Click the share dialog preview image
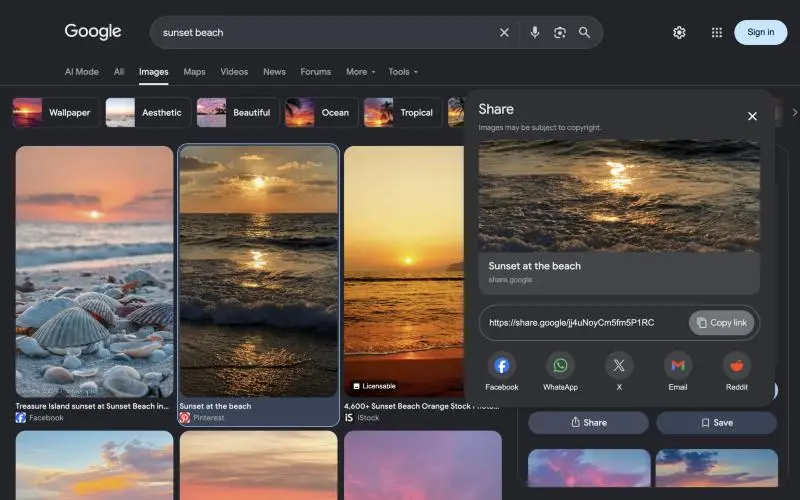Image resolution: width=800 pixels, height=500 pixels. pyautogui.click(x=619, y=196)
